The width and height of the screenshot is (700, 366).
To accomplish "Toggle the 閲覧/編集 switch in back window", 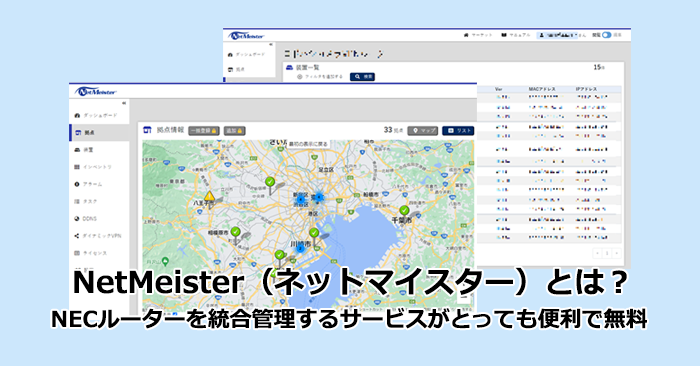I will click(x=606, y=35).
